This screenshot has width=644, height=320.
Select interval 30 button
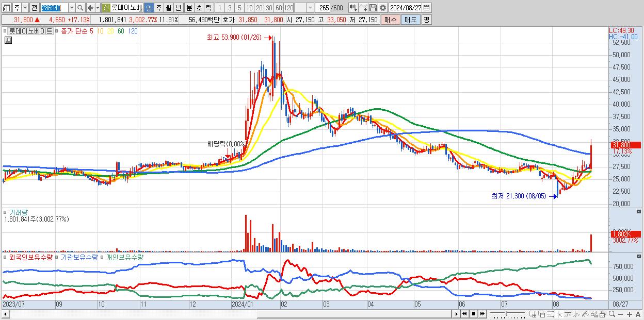(269, 8)
